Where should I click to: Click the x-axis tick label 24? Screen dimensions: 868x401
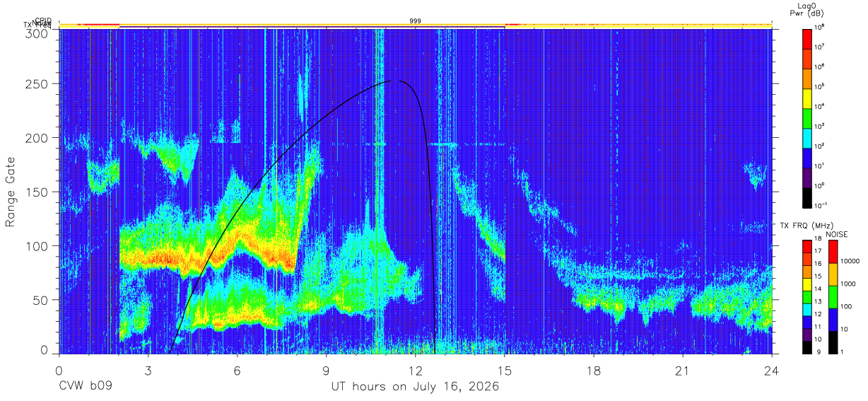(x=772, y=370)
